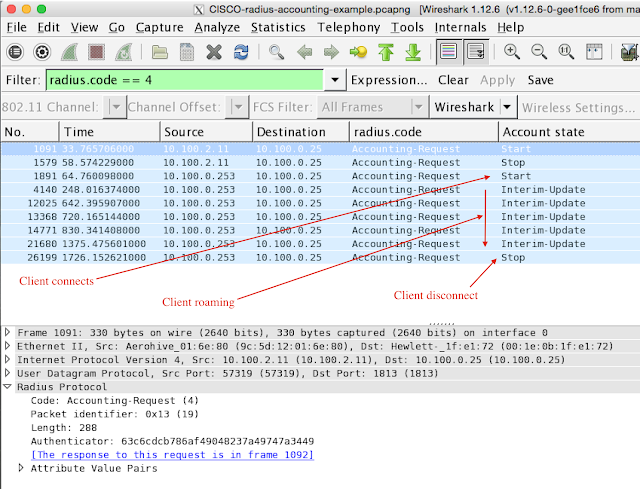Open capture options gear icon
Image resolution: width=640 pixels, height=489 pixels.
tap(42, 52)
